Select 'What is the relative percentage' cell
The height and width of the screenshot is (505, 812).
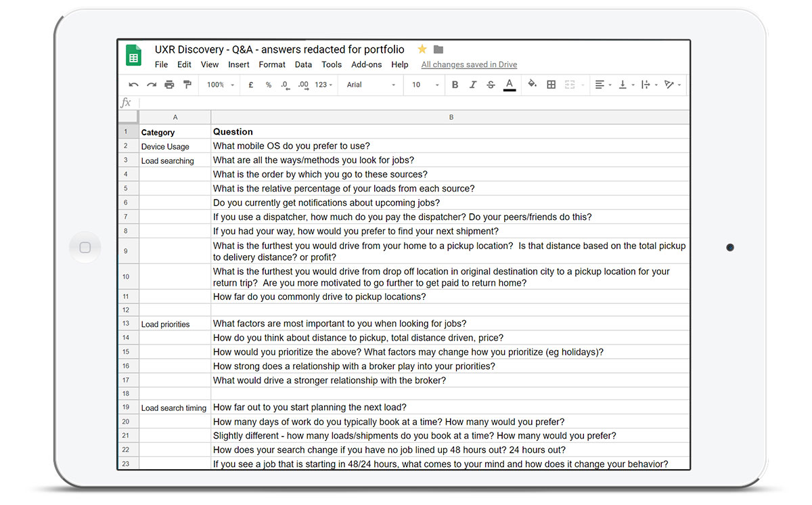451,189
